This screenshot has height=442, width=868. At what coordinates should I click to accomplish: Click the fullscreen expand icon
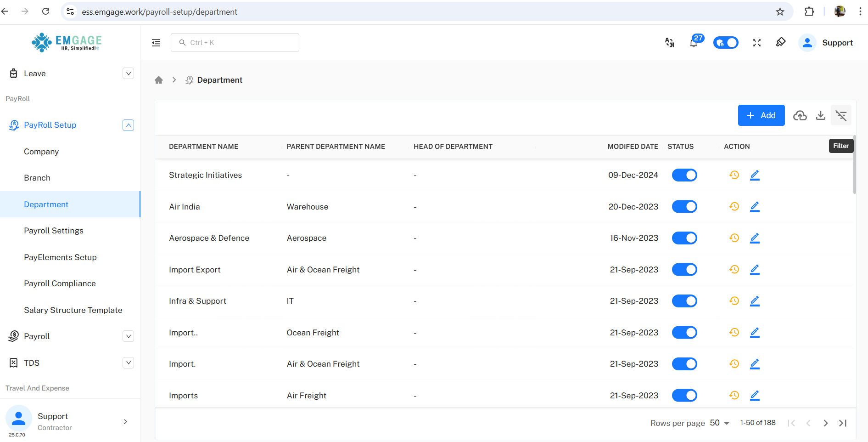point(757,43)
